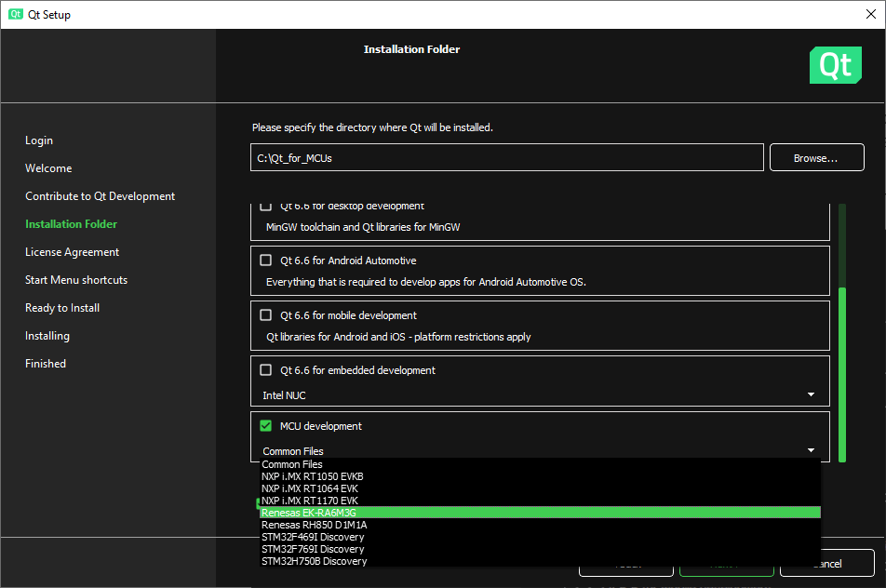
Task: Open the Intel NUC target dropdown
Action: [x=540, y=395]
